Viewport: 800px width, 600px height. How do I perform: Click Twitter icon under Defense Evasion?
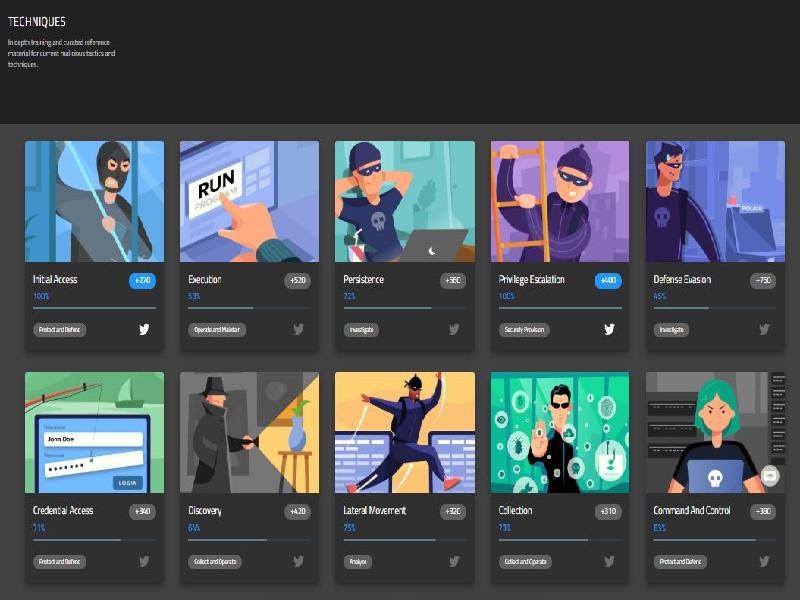coord(764,330)
